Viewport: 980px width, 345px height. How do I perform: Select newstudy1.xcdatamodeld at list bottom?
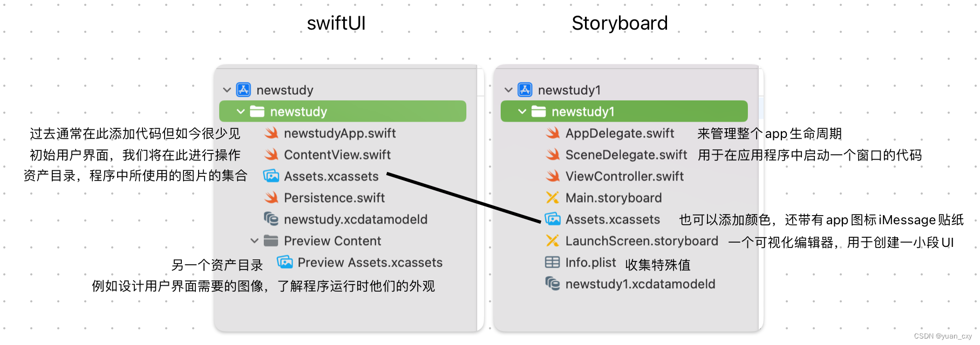[553, 284]
